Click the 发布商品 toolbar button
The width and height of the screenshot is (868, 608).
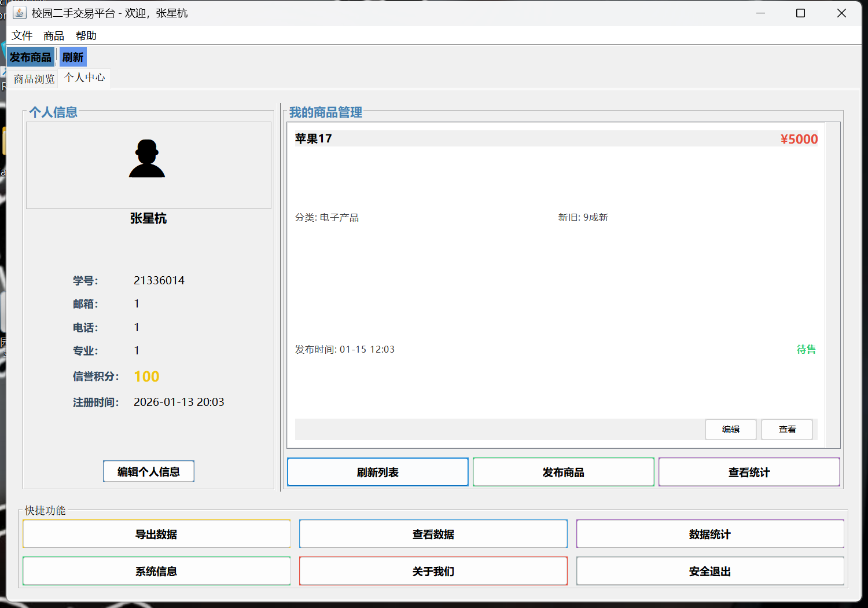[x=31, y=57]
